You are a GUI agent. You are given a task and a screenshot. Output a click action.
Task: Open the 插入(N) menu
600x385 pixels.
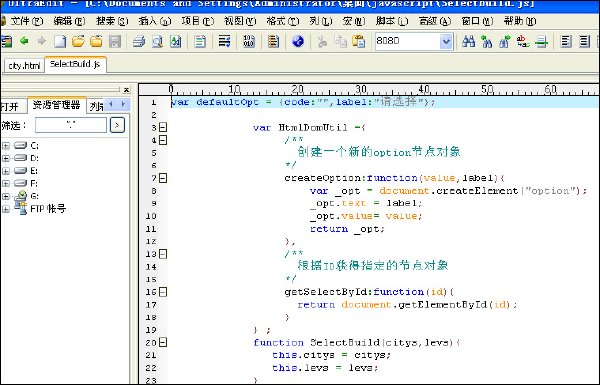pos(155,21)
